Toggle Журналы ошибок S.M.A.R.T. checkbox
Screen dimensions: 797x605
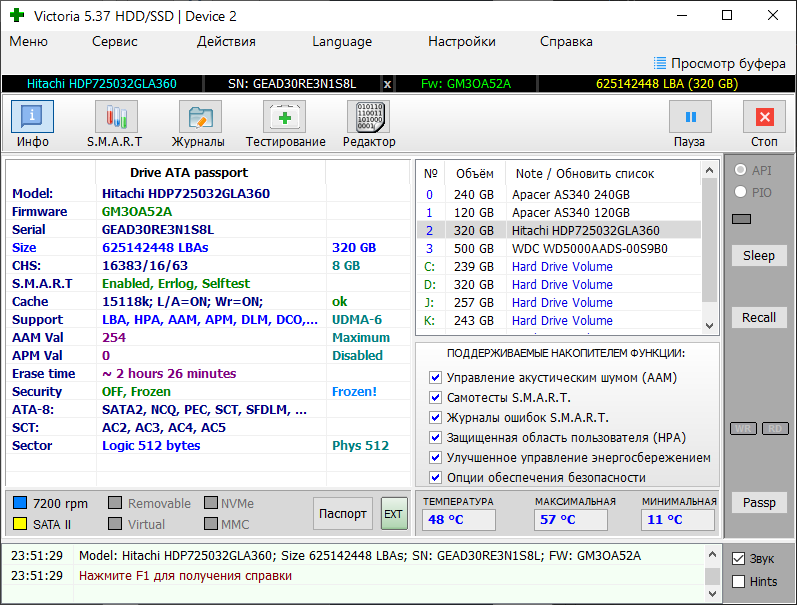coord(435,418)
